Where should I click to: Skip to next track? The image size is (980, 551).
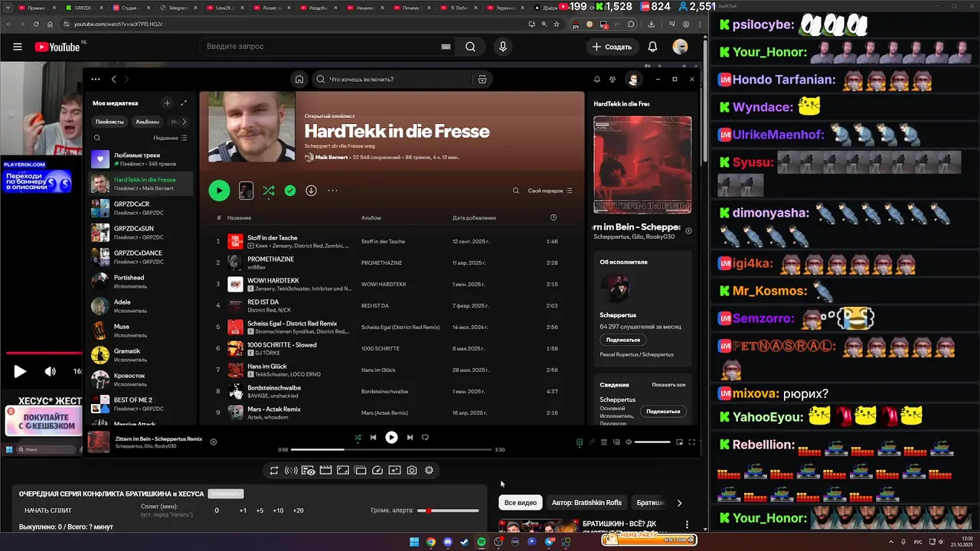pos(410,438)
